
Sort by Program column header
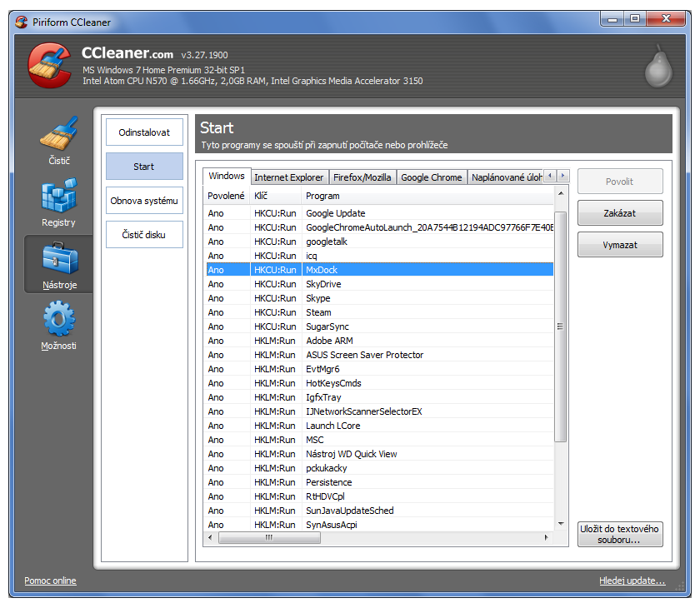pyautogui.click(x=427, y=196)
